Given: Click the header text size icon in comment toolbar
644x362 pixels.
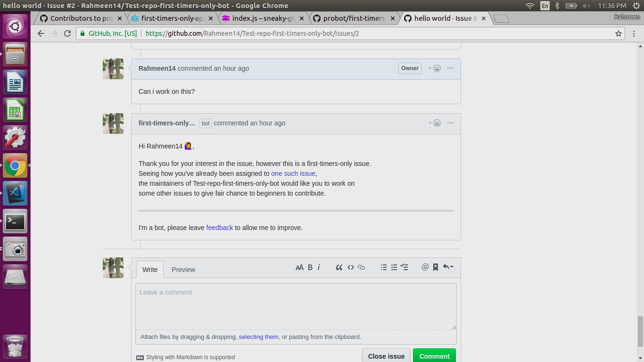Looking at the screenshot, I should tap(299, 267).
